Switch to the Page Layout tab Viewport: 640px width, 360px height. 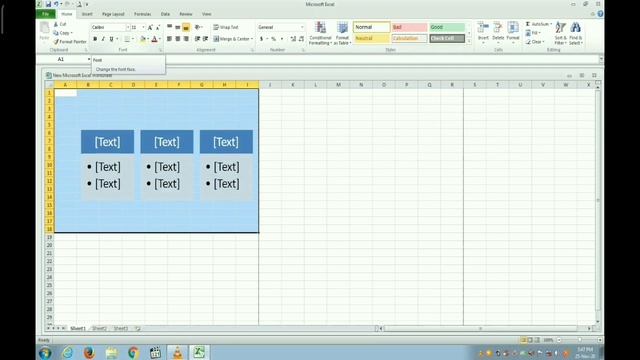[x=113, y=14]
